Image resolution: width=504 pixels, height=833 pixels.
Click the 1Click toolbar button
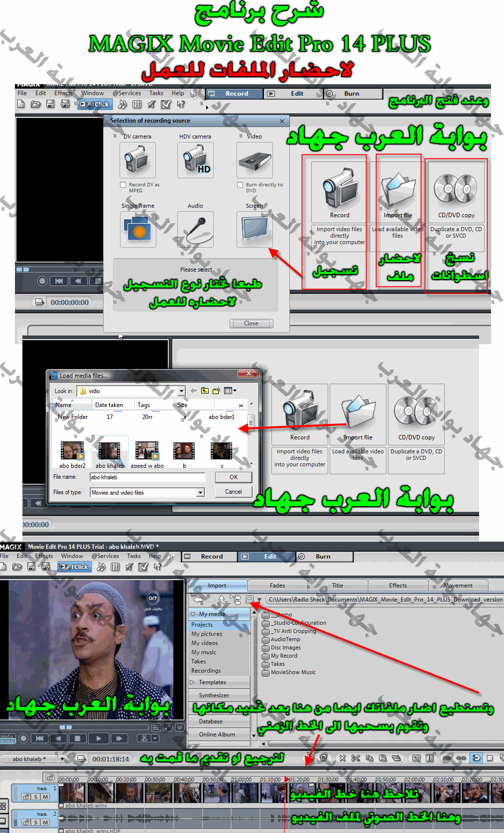(x=95, y=104)
